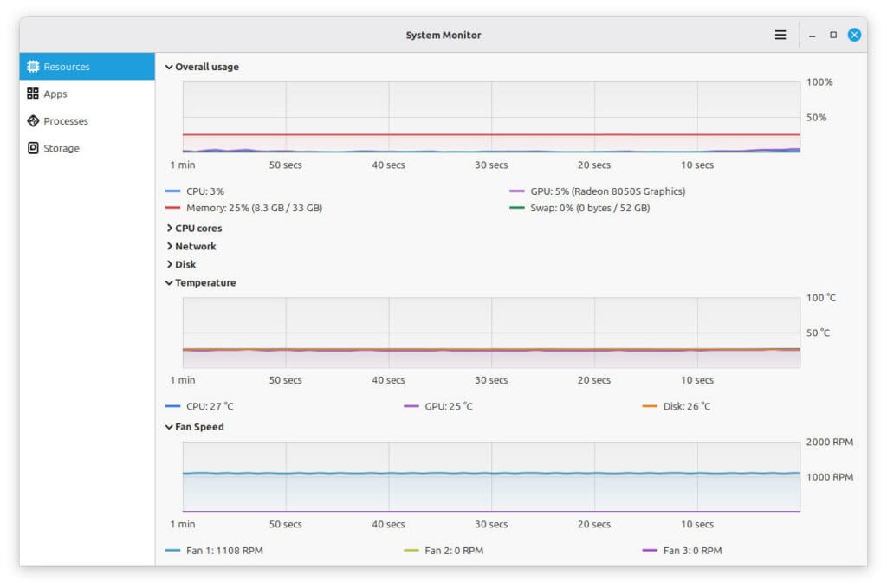This screenshot has width=887, height=588.
Task: Collapse the Overall usage section
Action: click(x=202, y=67)
